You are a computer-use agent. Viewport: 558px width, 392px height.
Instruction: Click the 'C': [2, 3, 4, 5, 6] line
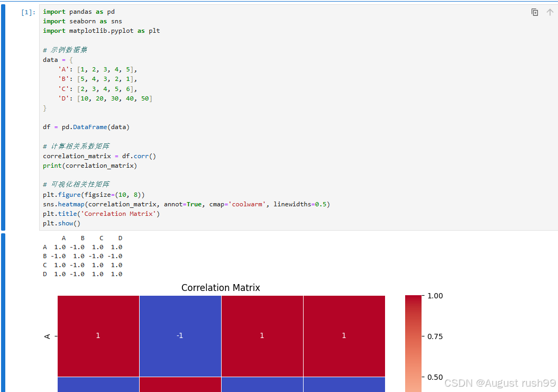tap(97, 89)
